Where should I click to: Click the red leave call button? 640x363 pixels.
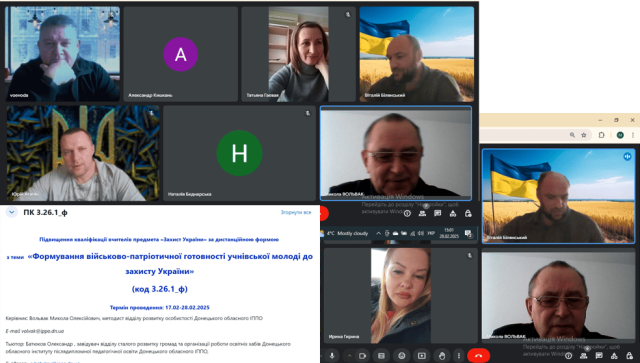(x=478, y=356)
